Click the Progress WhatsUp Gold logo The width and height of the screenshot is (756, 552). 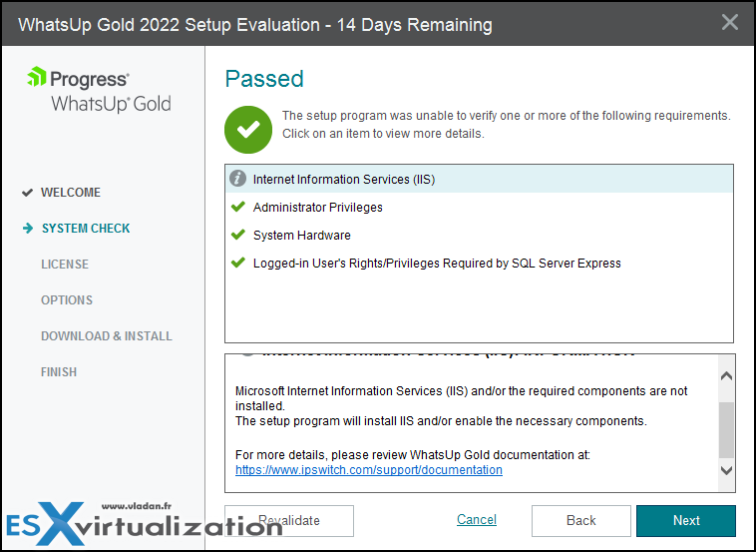pos(100,90)
